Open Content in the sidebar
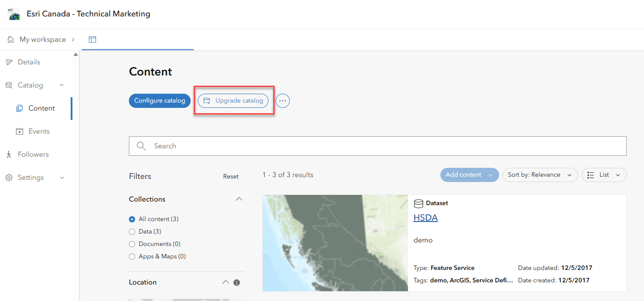 pyautogui.click(x=42, y=108)
